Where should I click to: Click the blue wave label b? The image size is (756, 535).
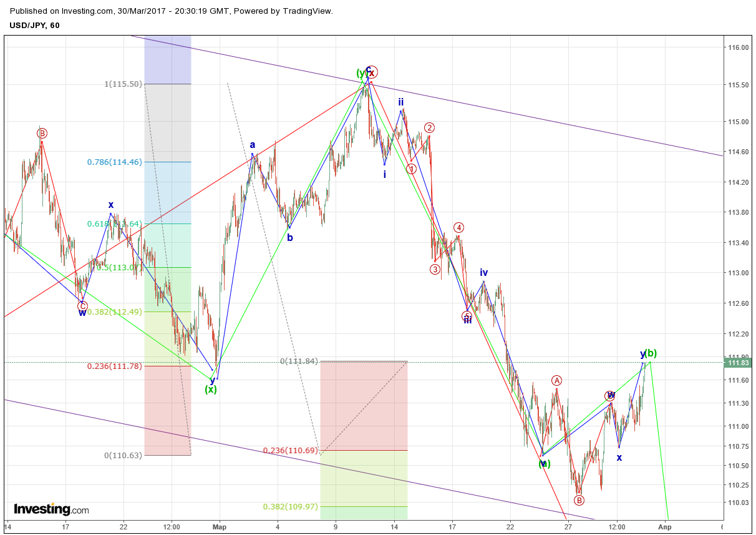(x=289, y=237)
